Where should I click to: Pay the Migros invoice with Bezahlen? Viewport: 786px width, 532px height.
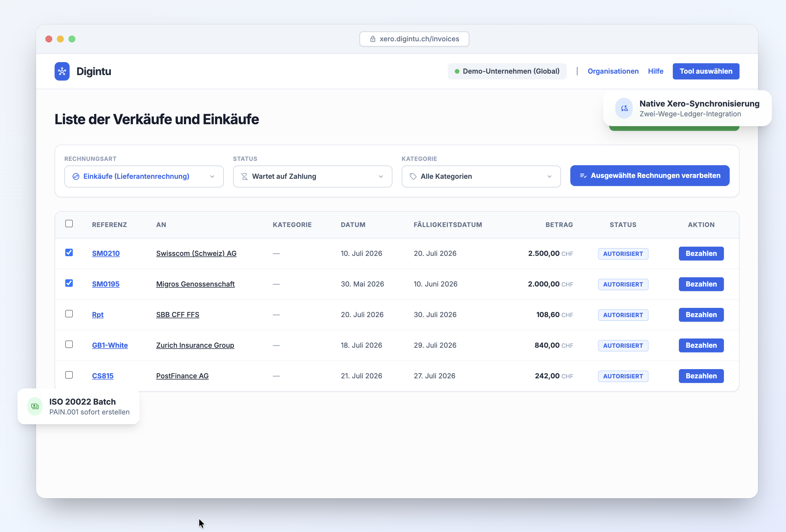click(701, 284)
